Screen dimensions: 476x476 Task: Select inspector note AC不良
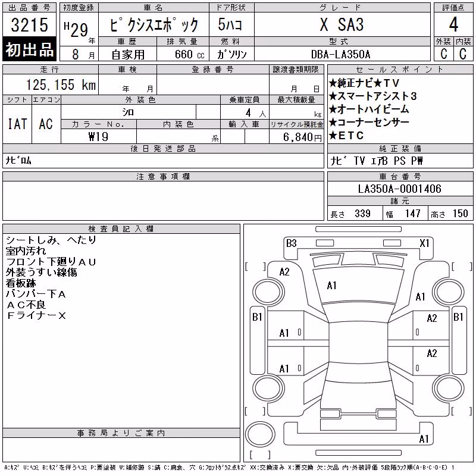pyautogui.click(x=26, y=305)
